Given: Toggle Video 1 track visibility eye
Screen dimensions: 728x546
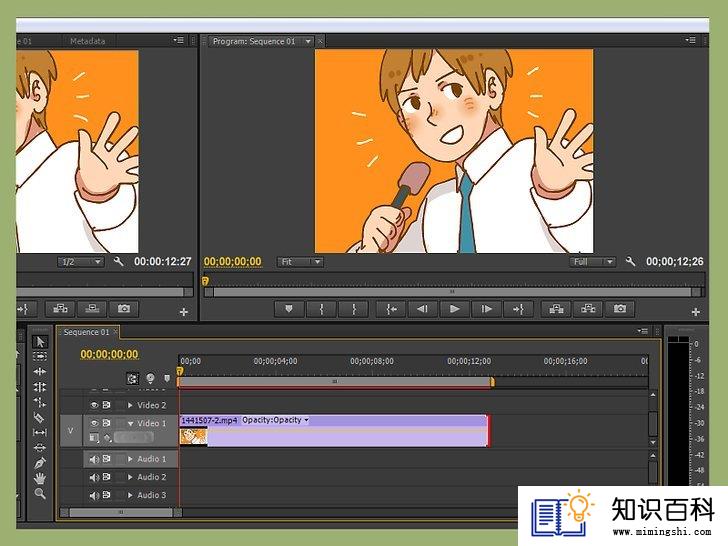Looking at the screenshot, I should (x=94, y=423).
